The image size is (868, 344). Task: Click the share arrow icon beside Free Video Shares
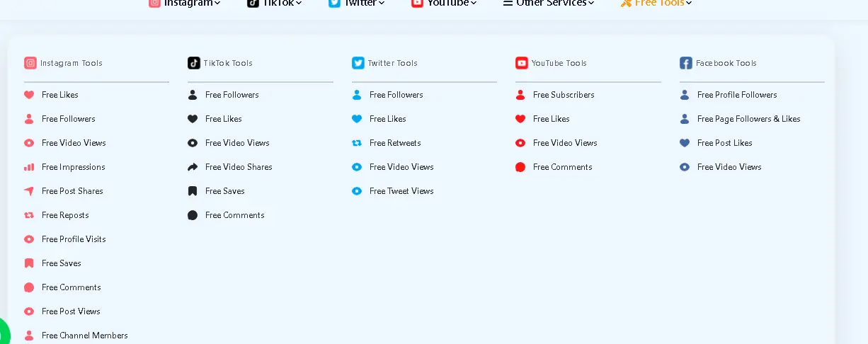pyautogui.click(x=193, y=167)
